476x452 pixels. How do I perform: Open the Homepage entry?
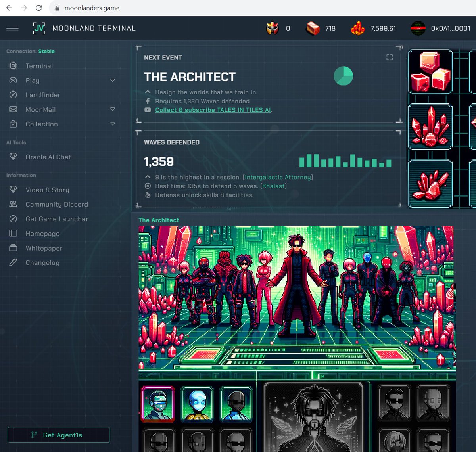(x=42, y=234)
